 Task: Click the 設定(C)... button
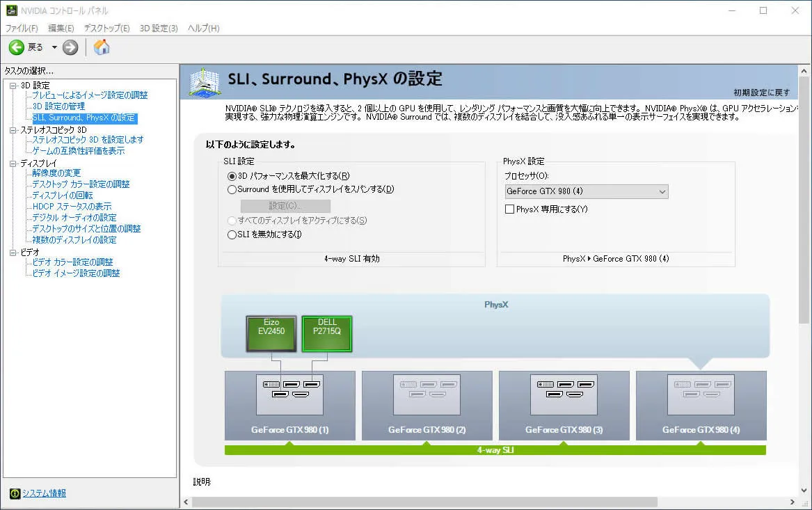(x=285, y=205)
